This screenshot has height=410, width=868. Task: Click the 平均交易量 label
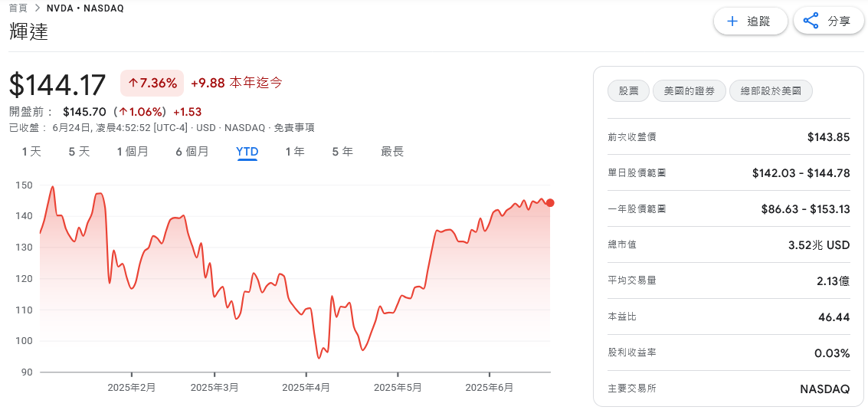point(631,280)
